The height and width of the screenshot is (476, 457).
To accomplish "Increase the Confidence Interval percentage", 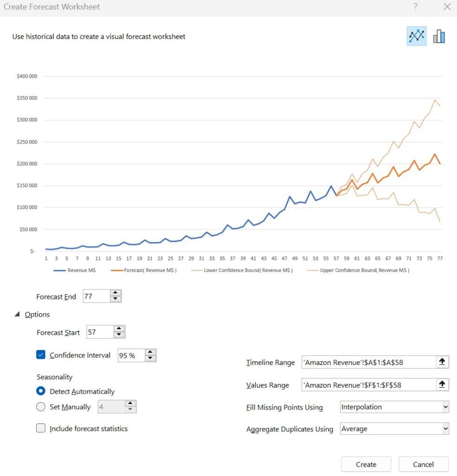I will click(x=150, y=352).
